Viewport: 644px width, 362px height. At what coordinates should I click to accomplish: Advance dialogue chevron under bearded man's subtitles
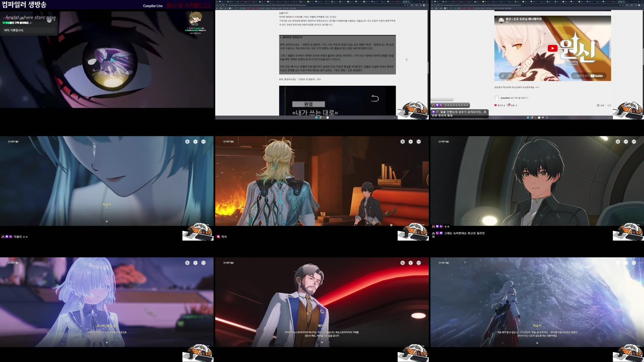tap(322, 343)
